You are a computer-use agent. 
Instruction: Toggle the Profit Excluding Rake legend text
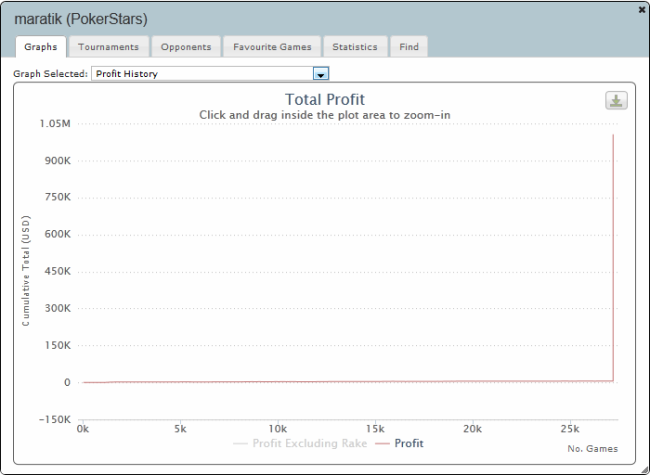click(x=310, y=443)
